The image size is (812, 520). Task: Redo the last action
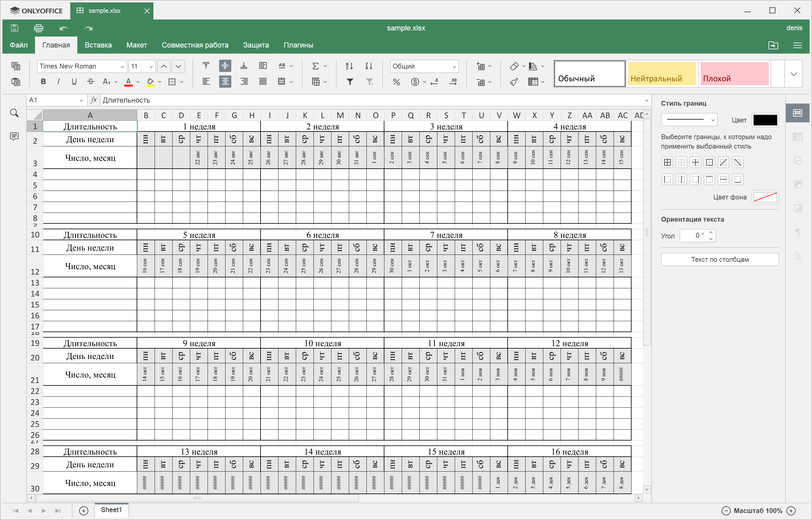point(88,28)
